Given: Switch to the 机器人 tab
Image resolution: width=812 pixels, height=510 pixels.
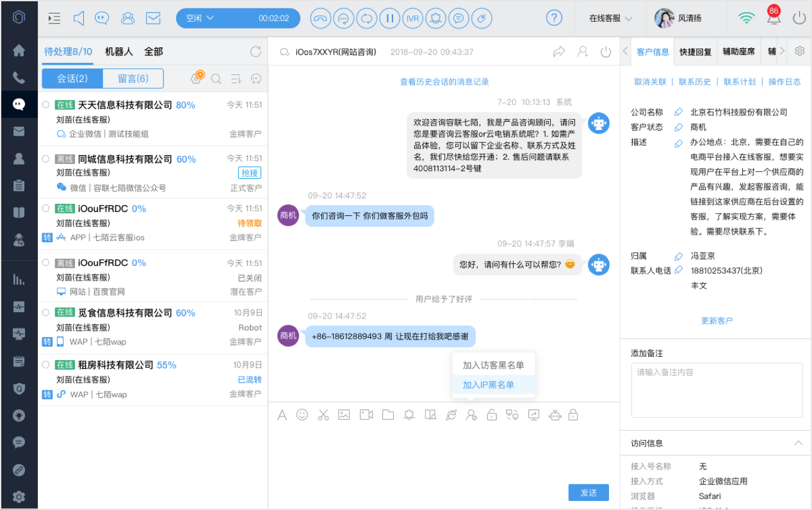Looking at the screenshot, I should [x=119, y=51].
